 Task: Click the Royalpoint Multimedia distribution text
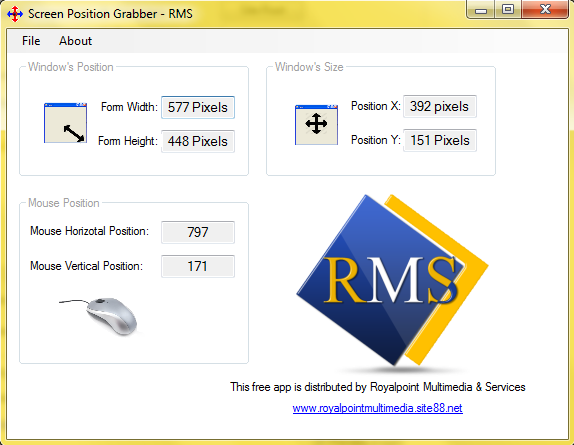(377, 387)
